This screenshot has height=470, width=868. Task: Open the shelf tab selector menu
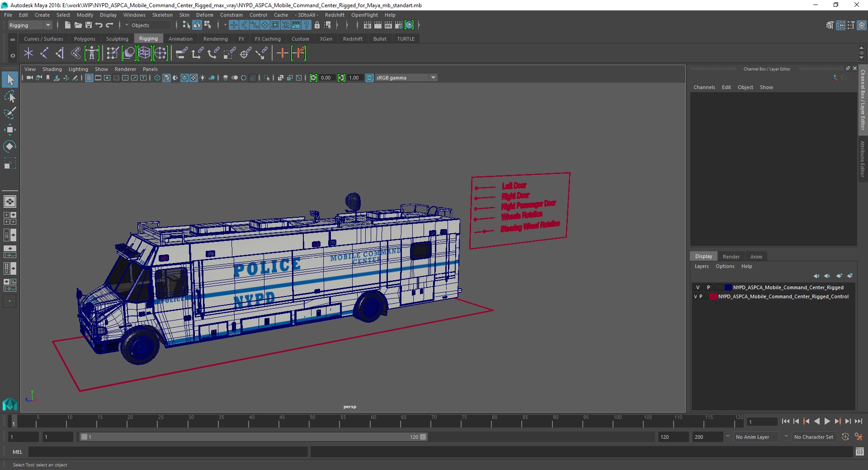point(13,39)
